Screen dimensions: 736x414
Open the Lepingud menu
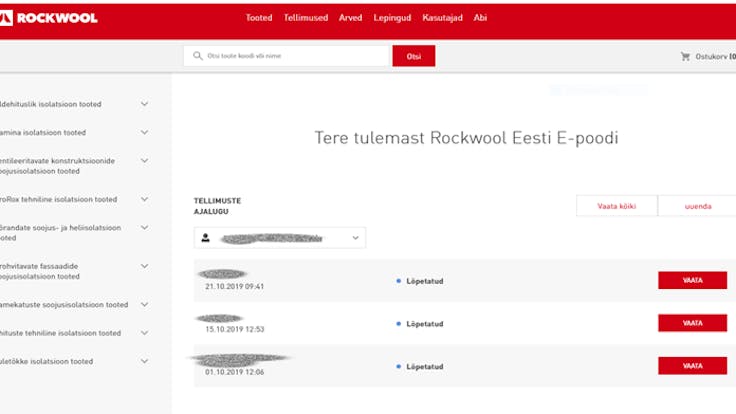(392, 18)
